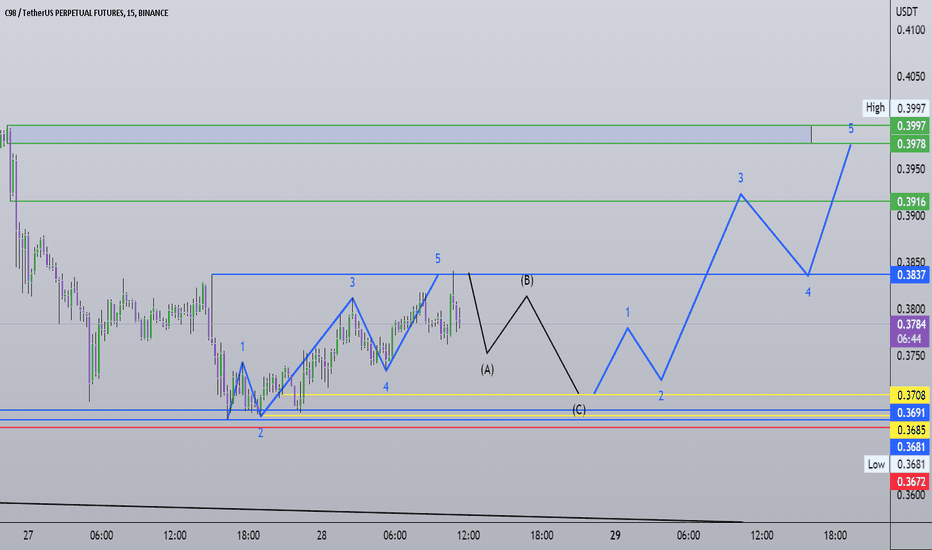Click the blue 0.3837 price tag
The image size is (932, 550).
(910, 275)
